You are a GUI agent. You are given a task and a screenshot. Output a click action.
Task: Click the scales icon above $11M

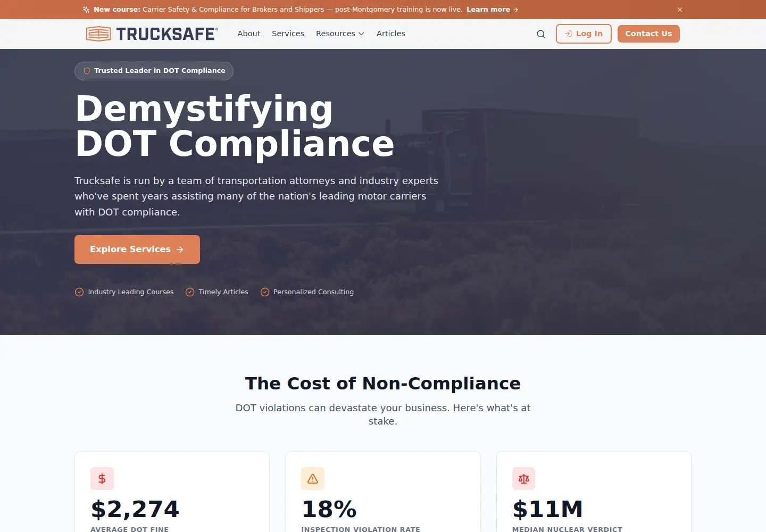tap(524, 479)
